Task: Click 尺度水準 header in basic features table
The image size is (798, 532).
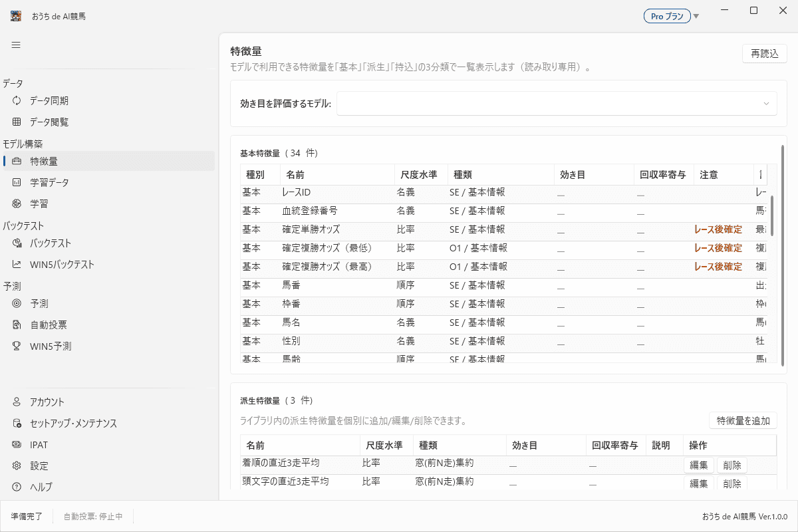Action: pos(421,175)
